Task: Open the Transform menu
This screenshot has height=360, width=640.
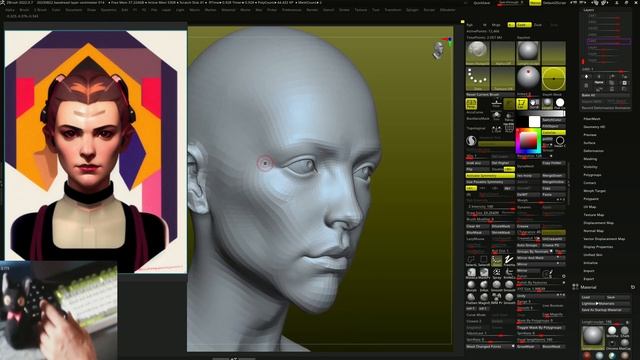Action: (393, 10)
